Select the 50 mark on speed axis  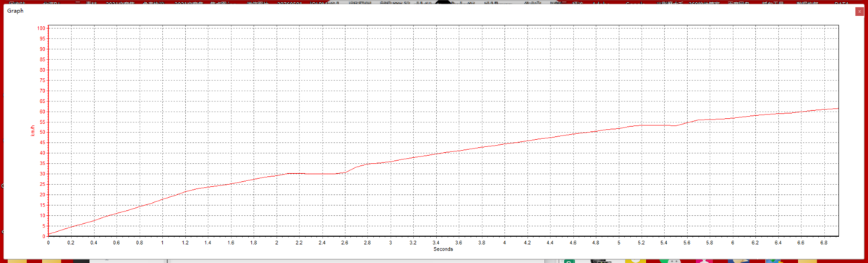[43, 132]
